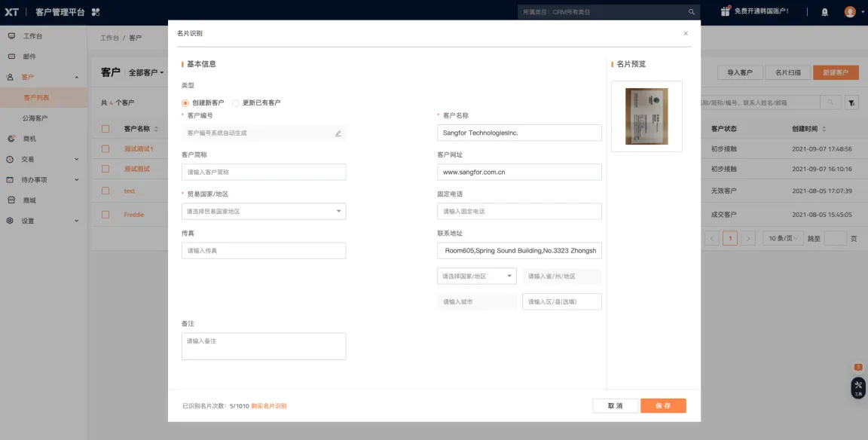Click the 联系地址 input field

(x=519, y=251)
